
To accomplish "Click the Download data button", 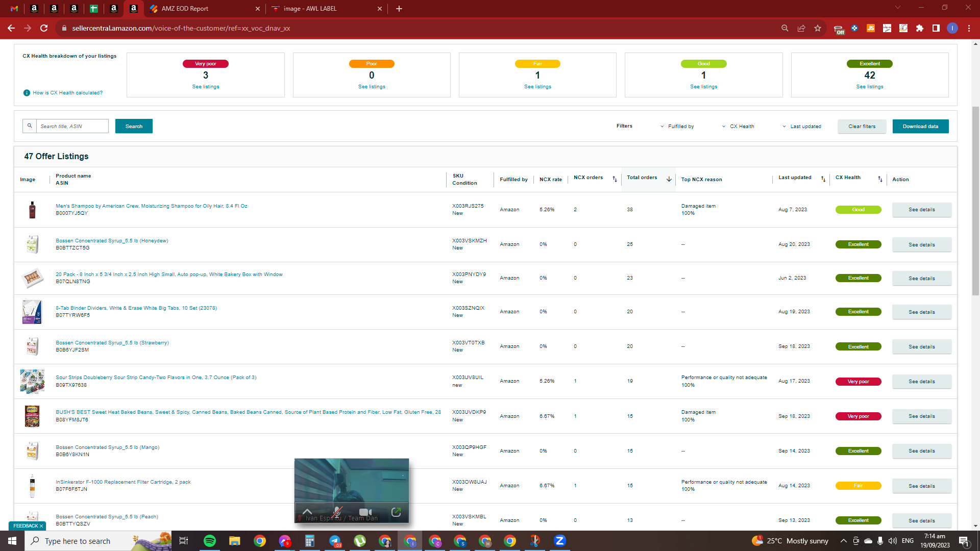I will [920, 127].
